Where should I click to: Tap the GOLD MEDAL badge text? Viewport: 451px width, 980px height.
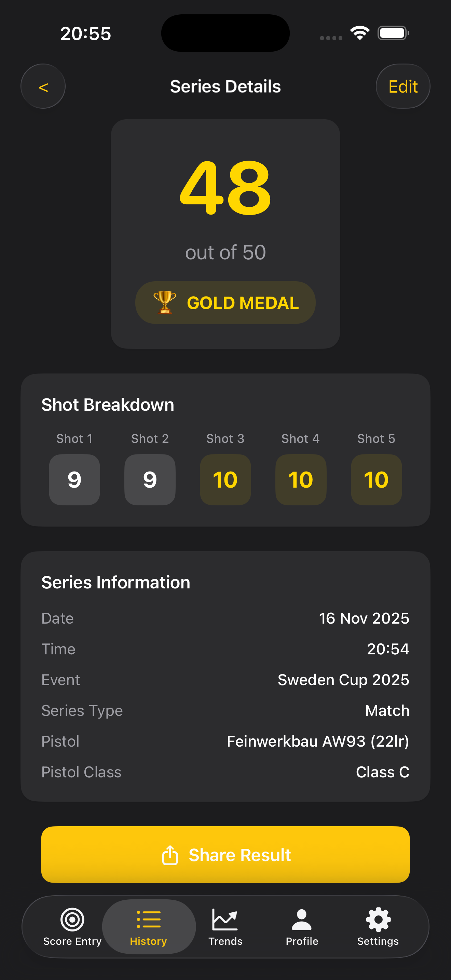pos(243,303)
